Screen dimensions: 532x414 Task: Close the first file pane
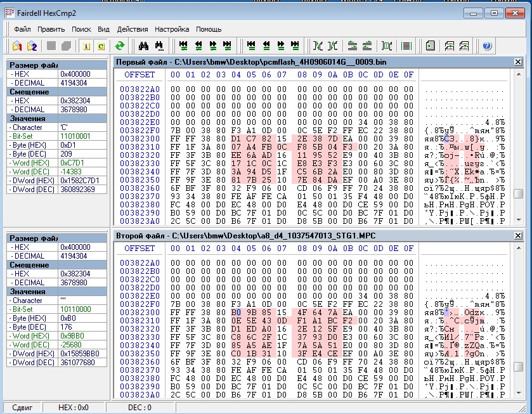coord(518,61)
